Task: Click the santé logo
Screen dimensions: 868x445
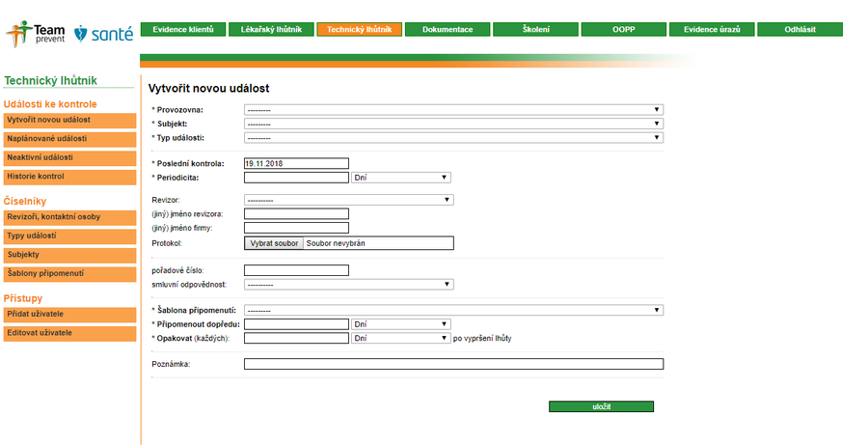Action: point(104,35)
